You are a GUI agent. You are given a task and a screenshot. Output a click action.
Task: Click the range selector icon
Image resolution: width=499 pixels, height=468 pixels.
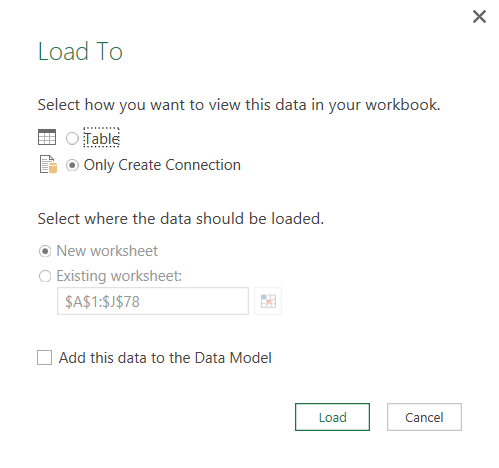(x=268, y=301)
